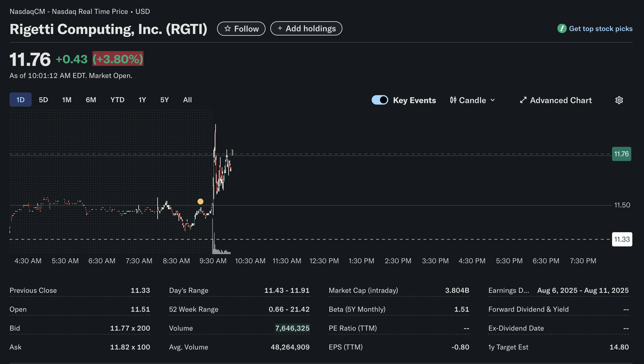The image size is (644, 364).
Task: Click the 11.50 price axis label
Action: [x=622, y=205]
